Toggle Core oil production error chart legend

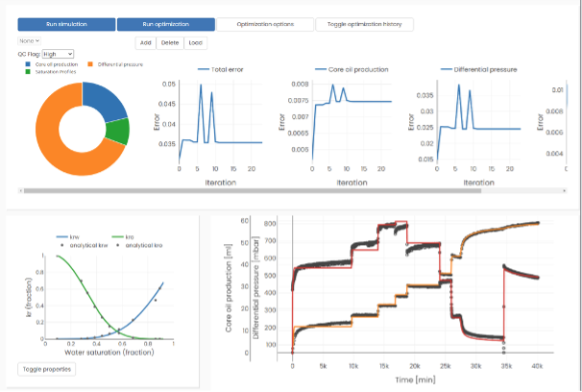(352, 69)
